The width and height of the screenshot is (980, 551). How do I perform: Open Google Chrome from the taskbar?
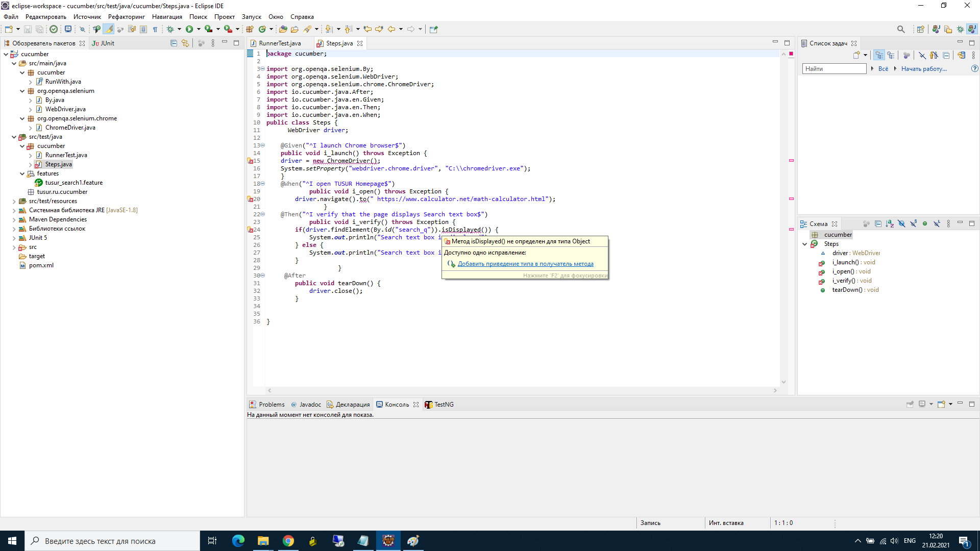tap(288, 541)
